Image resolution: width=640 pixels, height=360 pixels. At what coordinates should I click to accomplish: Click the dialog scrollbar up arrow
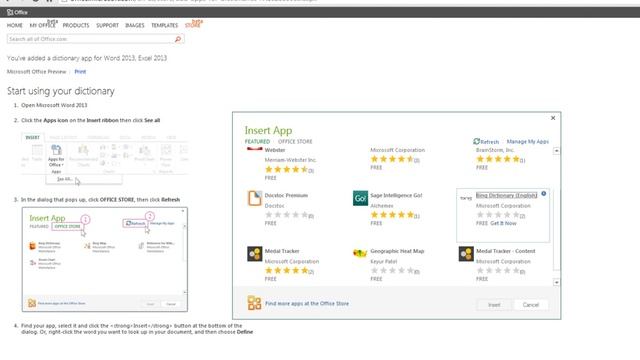[x=556, y=151]
